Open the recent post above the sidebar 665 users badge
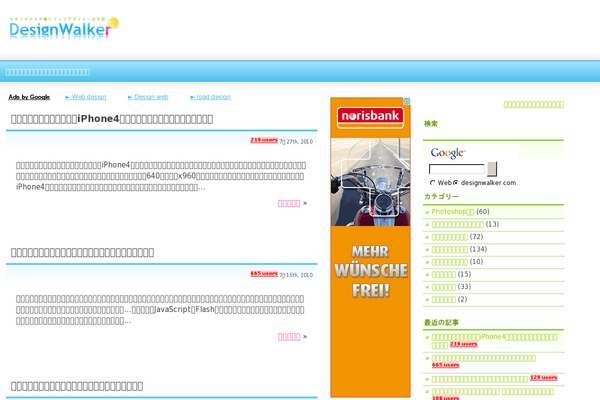Image resolution: width=600 pixels, height=400 pixels. point(484,358)
